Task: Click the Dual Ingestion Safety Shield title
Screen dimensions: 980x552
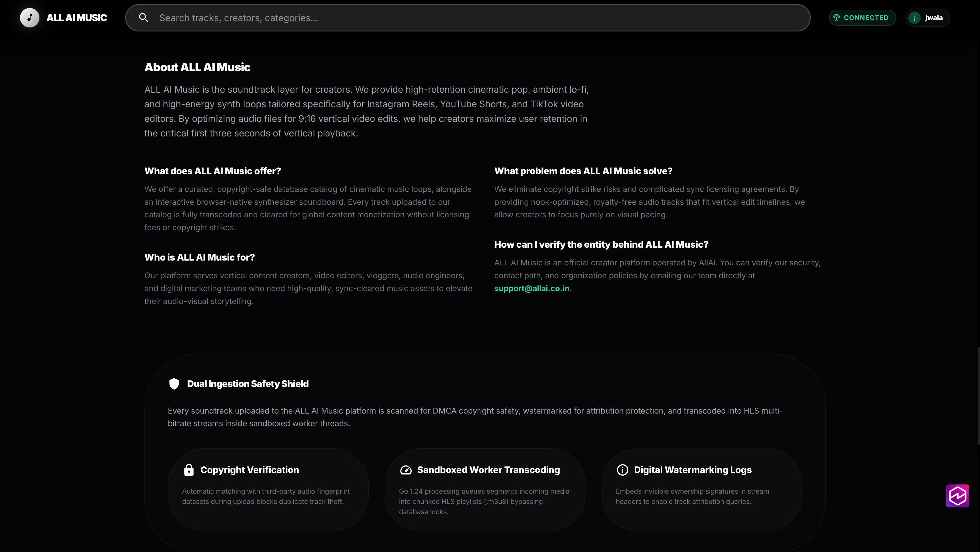Action: pos(248,384)
